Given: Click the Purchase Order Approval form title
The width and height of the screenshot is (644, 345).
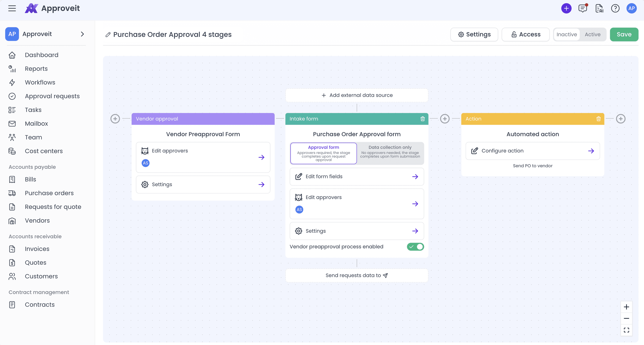Looking at the screenshot, I should (x=357, y=134).
